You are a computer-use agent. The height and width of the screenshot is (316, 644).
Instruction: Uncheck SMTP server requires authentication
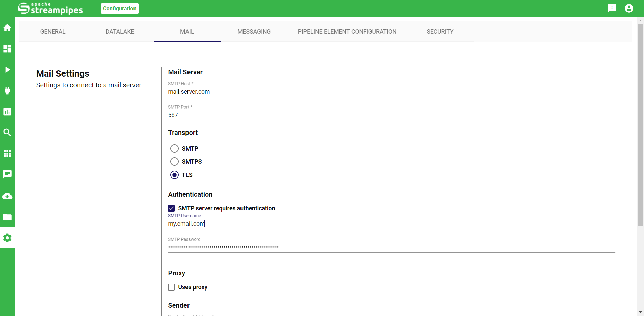point(171,208)
